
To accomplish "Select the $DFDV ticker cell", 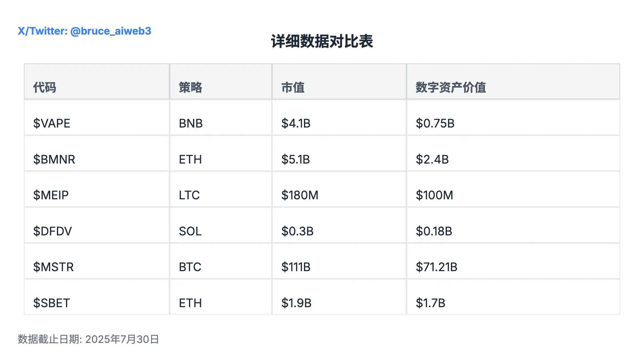I will coord(52,231).
